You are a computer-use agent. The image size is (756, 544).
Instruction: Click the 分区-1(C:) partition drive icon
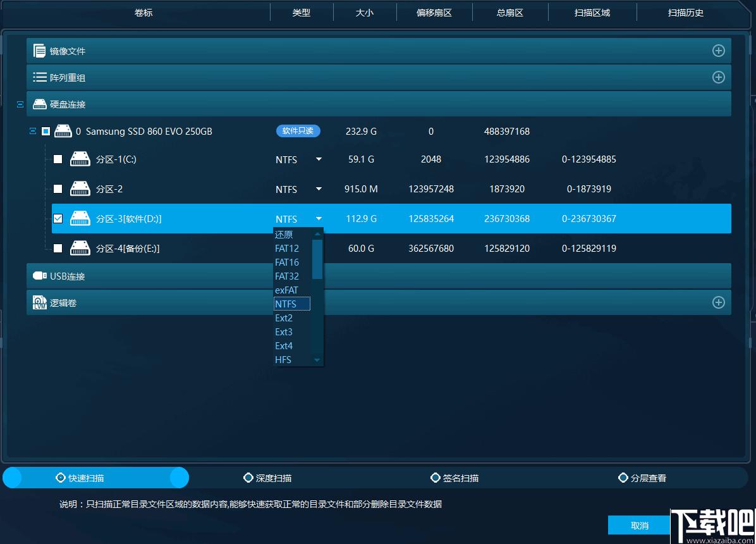coord(80,159)
